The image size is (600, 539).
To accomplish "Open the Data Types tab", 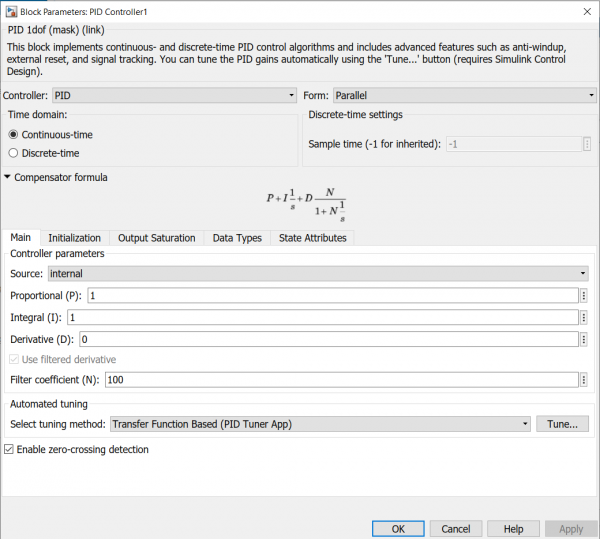I will (x=237, y=238).
